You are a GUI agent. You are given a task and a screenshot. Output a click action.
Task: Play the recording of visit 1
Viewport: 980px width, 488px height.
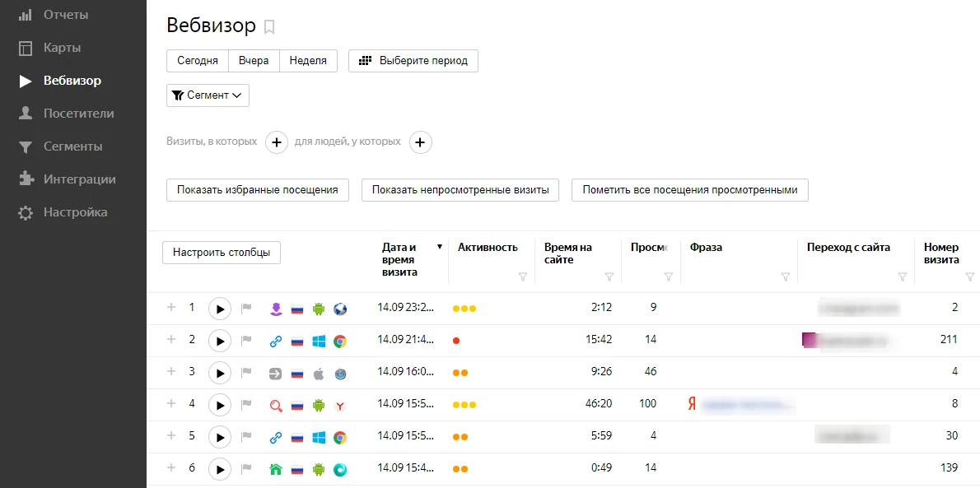[x=219, y=309]
